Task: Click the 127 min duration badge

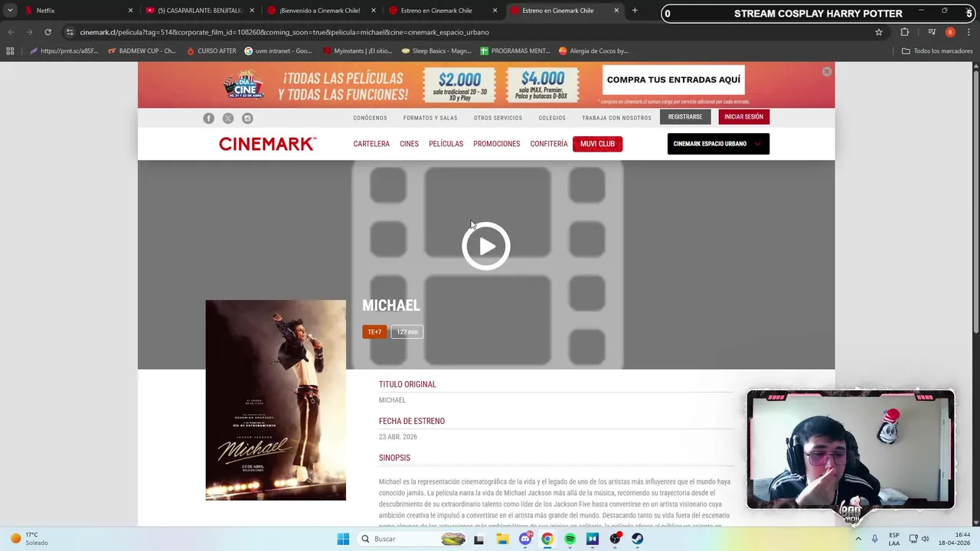Action: [x=407, y=332]
